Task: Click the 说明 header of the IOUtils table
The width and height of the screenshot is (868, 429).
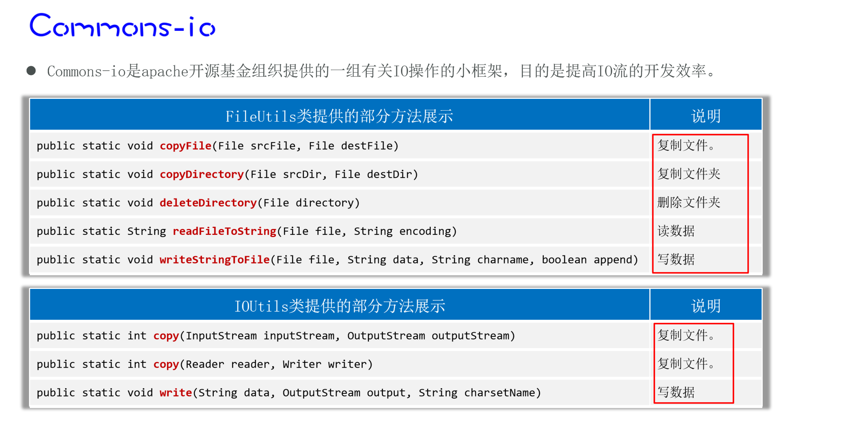Action: click(x=705, y=306)
